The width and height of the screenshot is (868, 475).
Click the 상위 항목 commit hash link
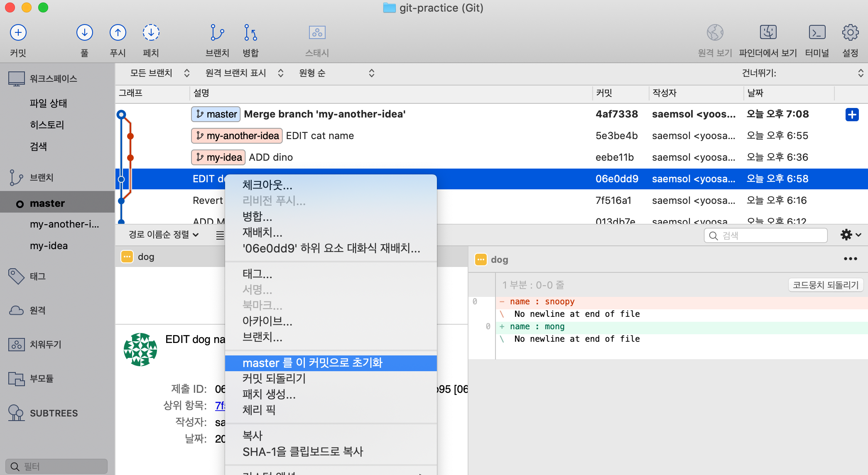(220, 406)
